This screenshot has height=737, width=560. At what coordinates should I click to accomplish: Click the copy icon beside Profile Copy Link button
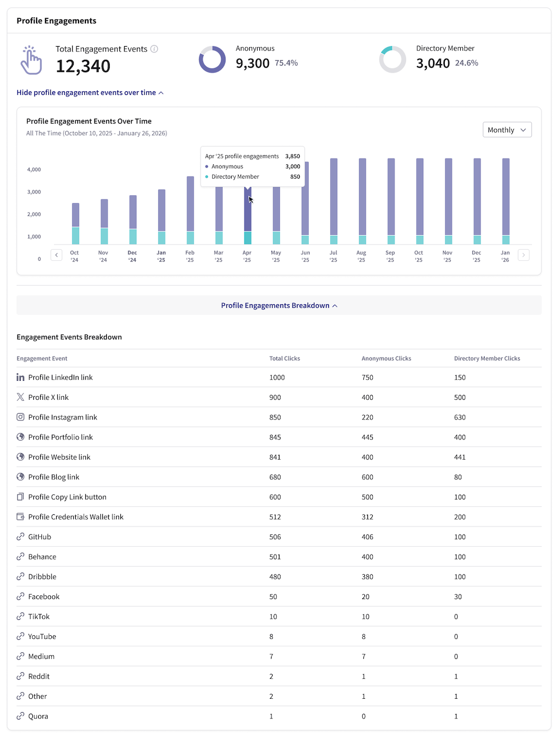click(20, 497)
